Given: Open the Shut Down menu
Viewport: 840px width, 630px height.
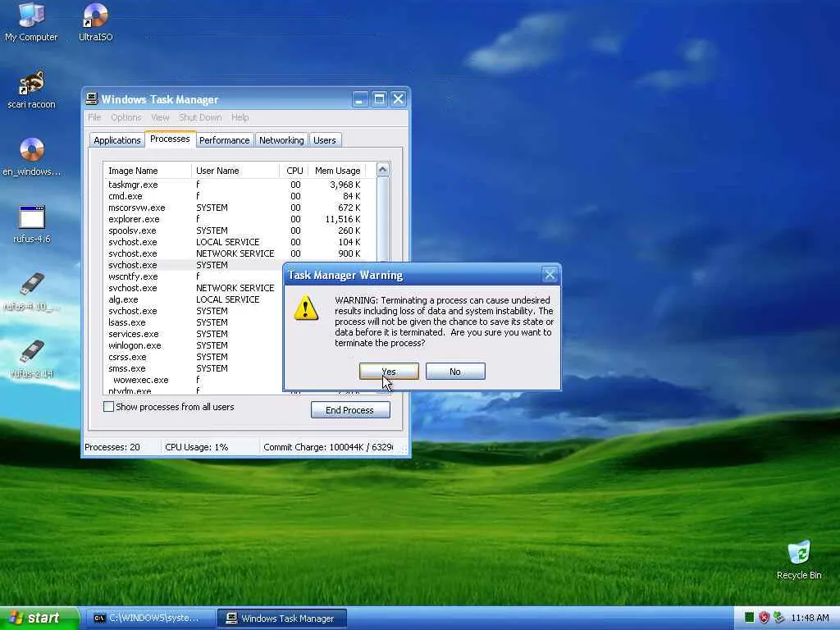Looking at the screenshot, I should pyautogui.click(x=200, y=117).
